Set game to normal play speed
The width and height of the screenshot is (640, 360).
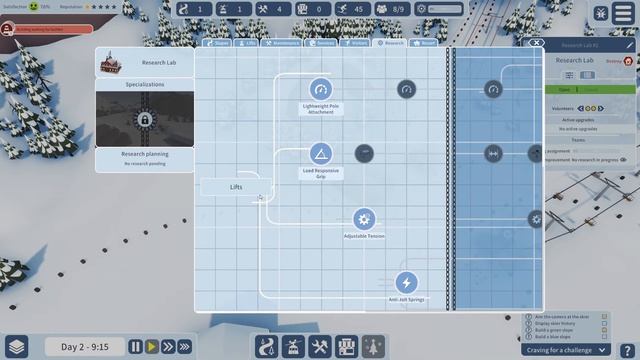tap(152, 347)
